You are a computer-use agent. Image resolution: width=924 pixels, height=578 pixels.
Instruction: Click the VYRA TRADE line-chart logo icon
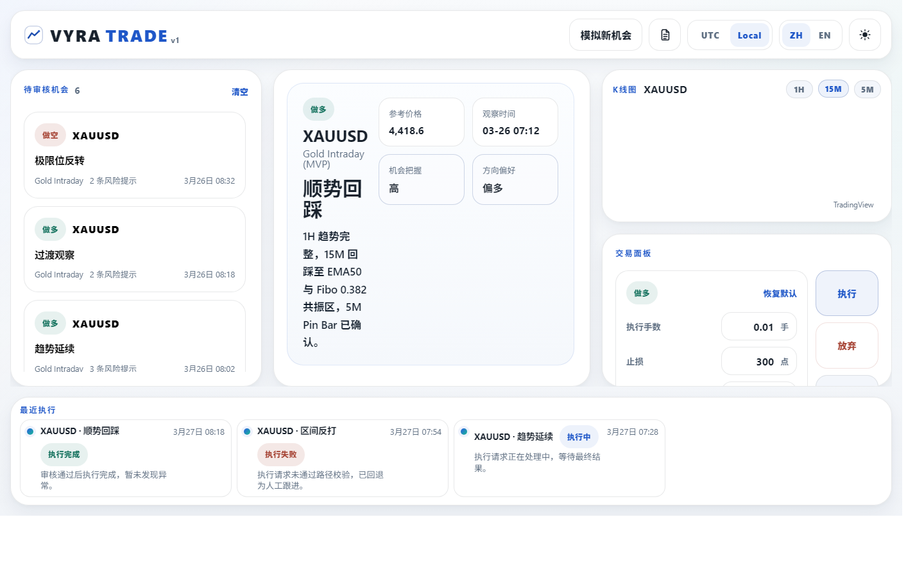pos(33,35)
